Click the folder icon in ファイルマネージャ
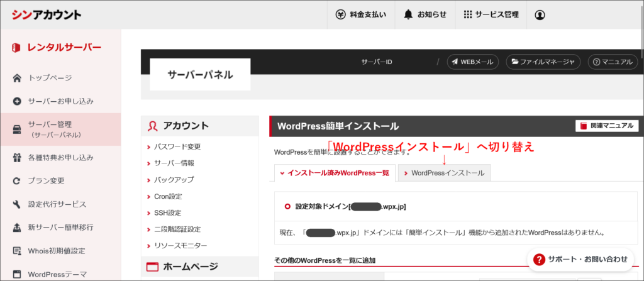The width and height of the screenshot is (644, 281). coord(514,62)
